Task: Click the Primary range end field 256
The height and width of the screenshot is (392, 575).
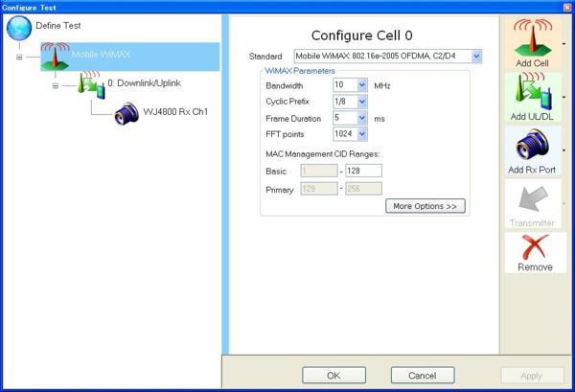Action: click(364, 189)
